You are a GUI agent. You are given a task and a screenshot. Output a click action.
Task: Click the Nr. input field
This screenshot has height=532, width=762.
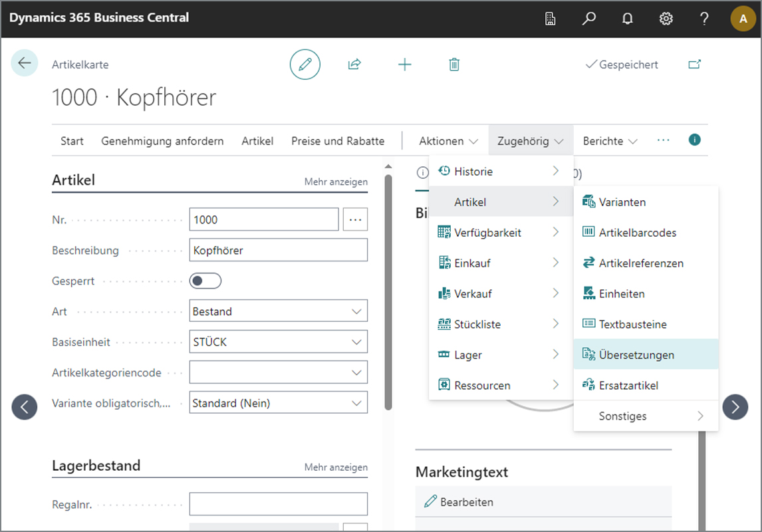(x=264, y=219)
